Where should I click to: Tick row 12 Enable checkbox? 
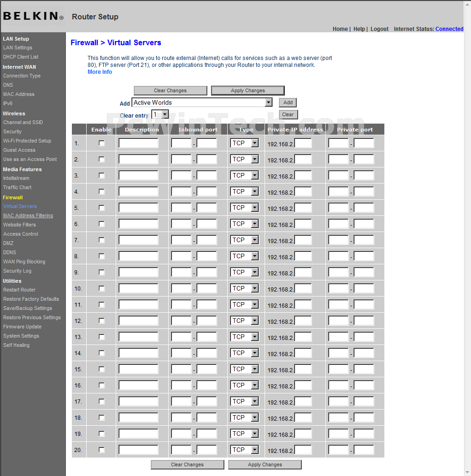pyautogui.click(x=101, y=321)
